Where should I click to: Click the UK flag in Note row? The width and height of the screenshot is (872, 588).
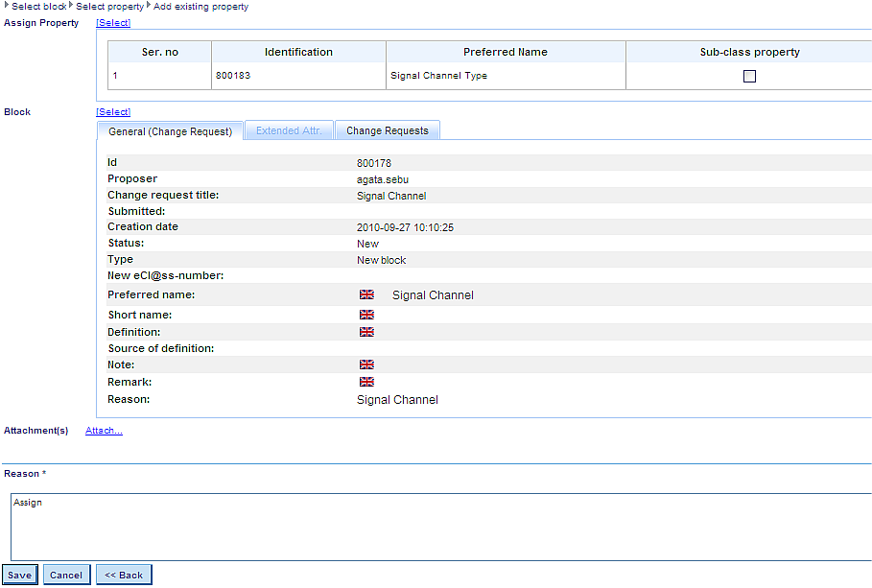[x=366, y=365]
